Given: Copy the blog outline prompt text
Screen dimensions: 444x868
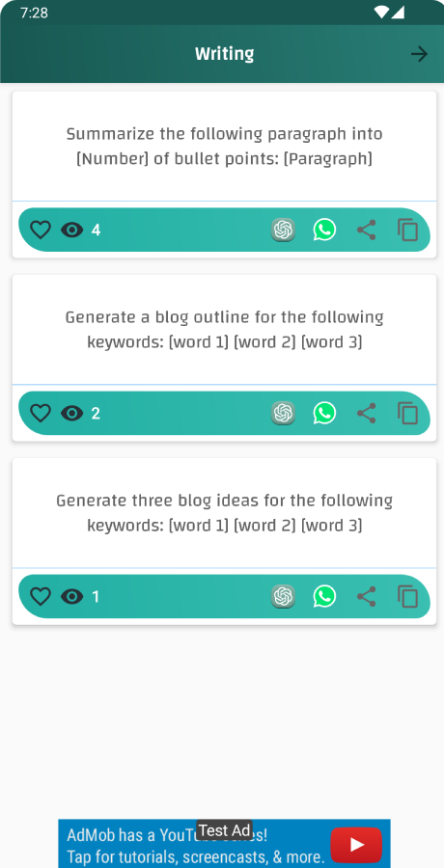Looking at the screenshot, I should (x=408, y=413).
